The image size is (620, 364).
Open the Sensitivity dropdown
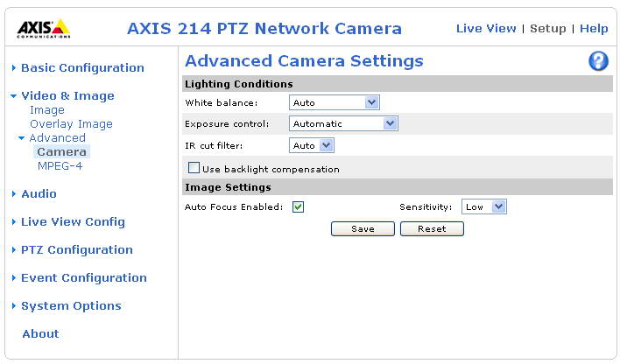[x=484, y=206]
